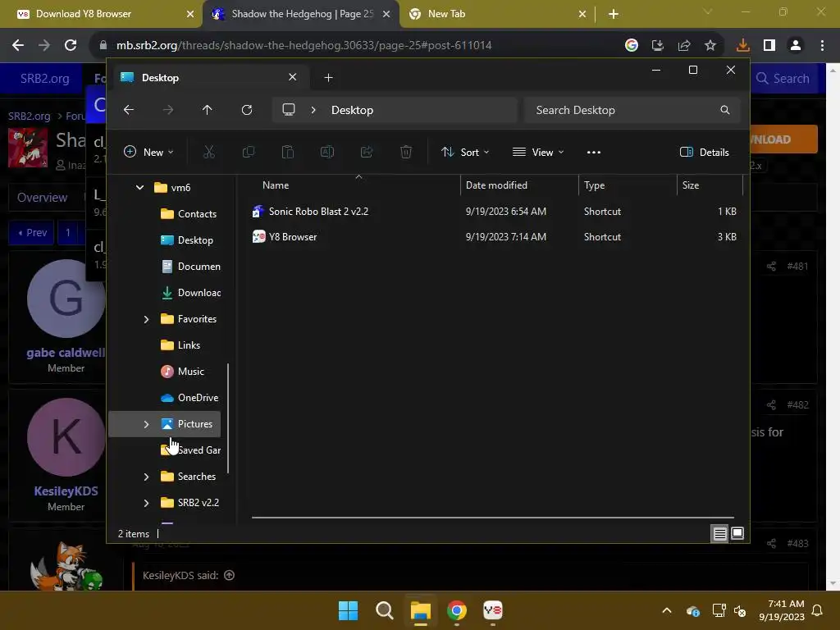Open Windows Start menu

pyautogui.click(x=348, y=610)
